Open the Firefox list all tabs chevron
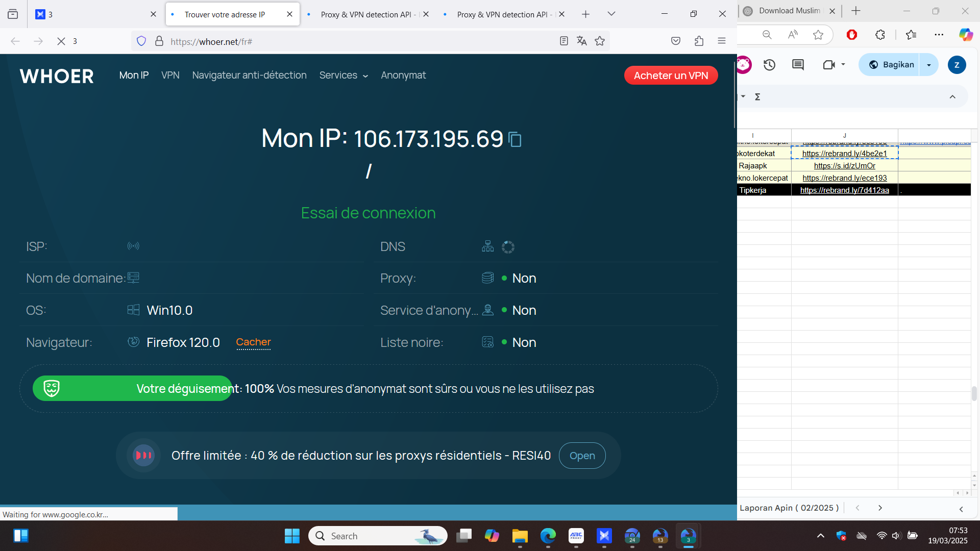This screenshot has height=551, width=980. 611,14
